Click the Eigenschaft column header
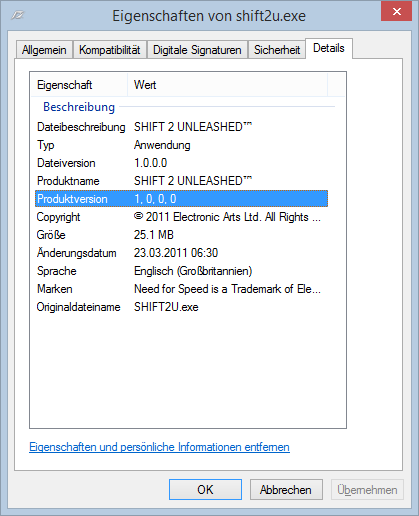419x516 pixels. coord(79,85)
